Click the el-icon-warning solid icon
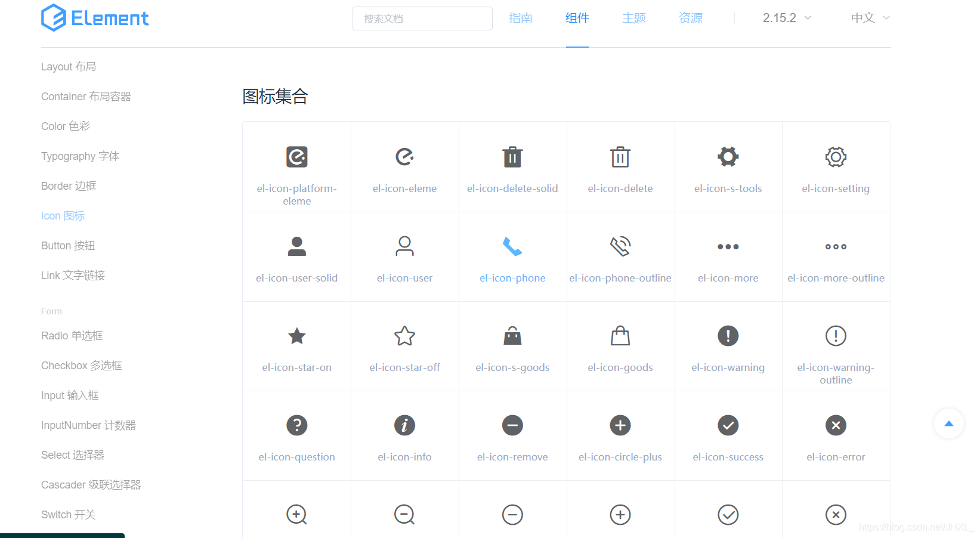 pos(728,336)
